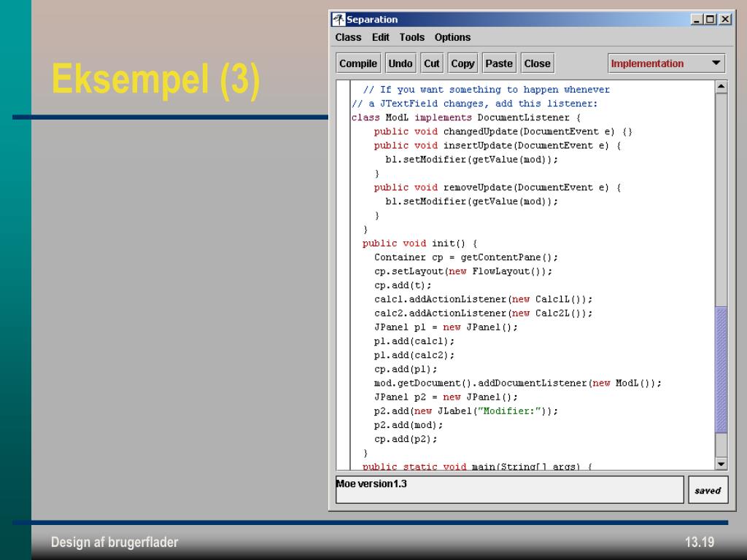
Task: Click the 'JPanel p1 = new JPanel();' line
Action: (446, 327)
